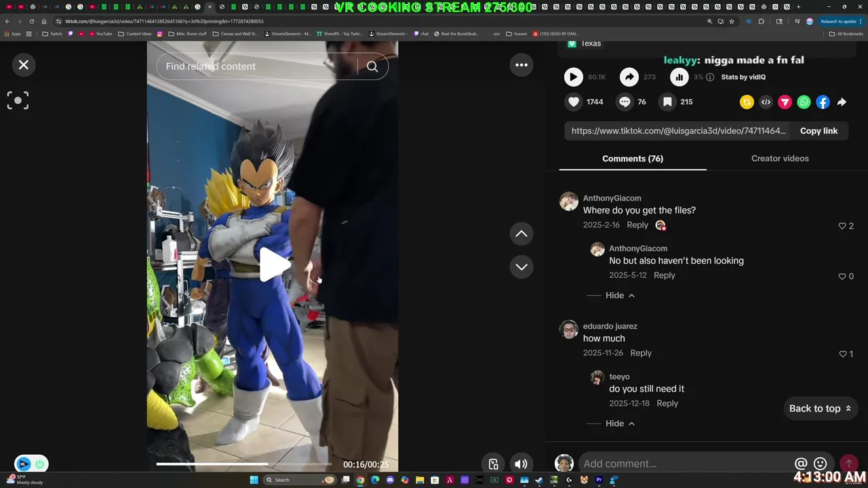
Task: Click the TikTok video URL text
Action: (679, 131)
